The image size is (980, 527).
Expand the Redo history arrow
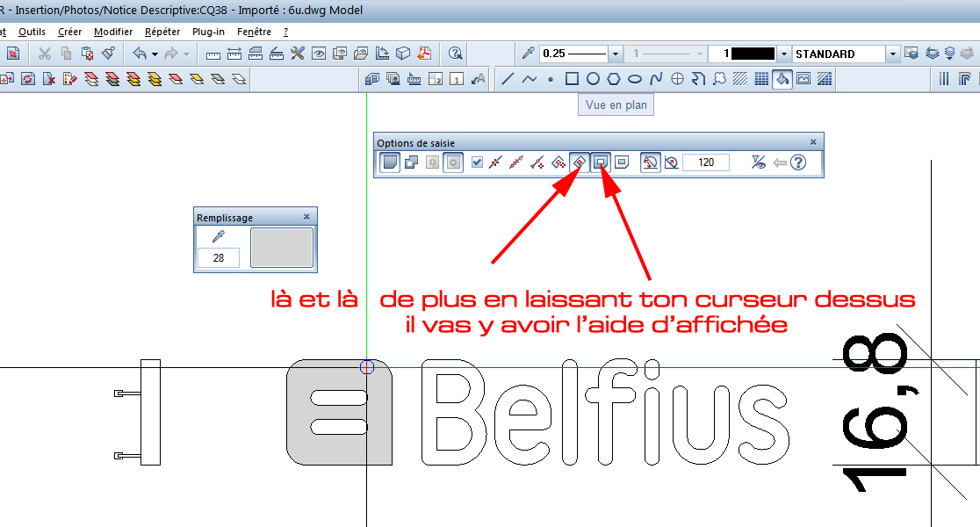[x=185, y=54]
